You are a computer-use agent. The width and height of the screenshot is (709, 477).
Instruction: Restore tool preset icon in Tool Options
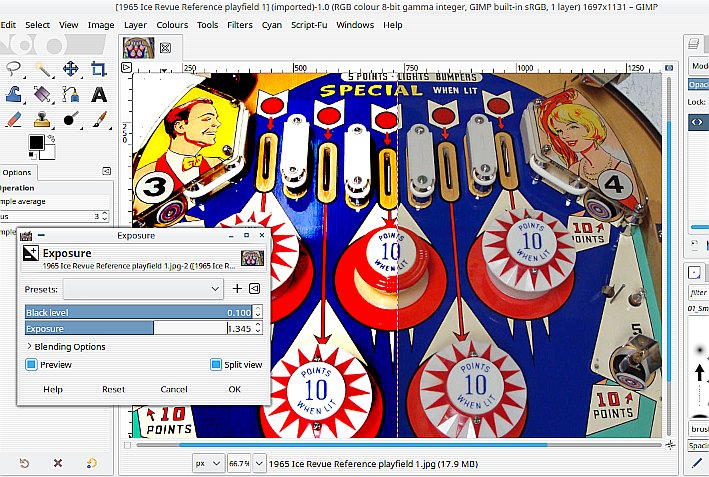coord(24,463)
